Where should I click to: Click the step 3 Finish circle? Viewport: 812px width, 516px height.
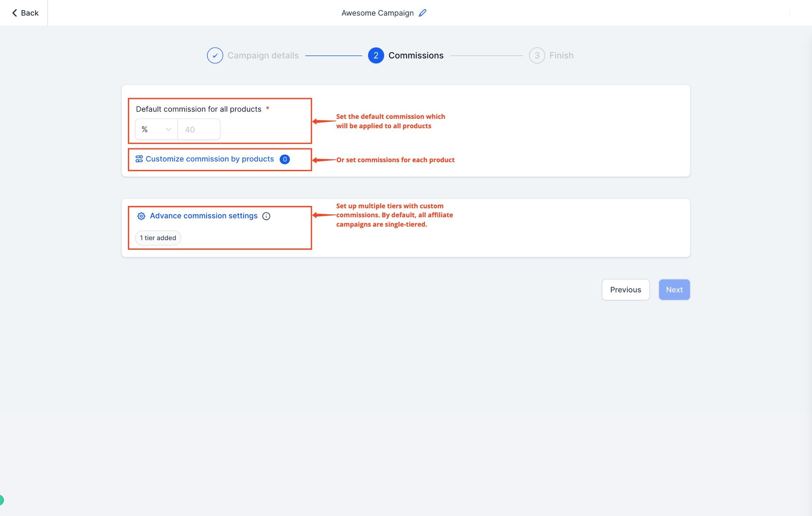click(x=537, y=55)
